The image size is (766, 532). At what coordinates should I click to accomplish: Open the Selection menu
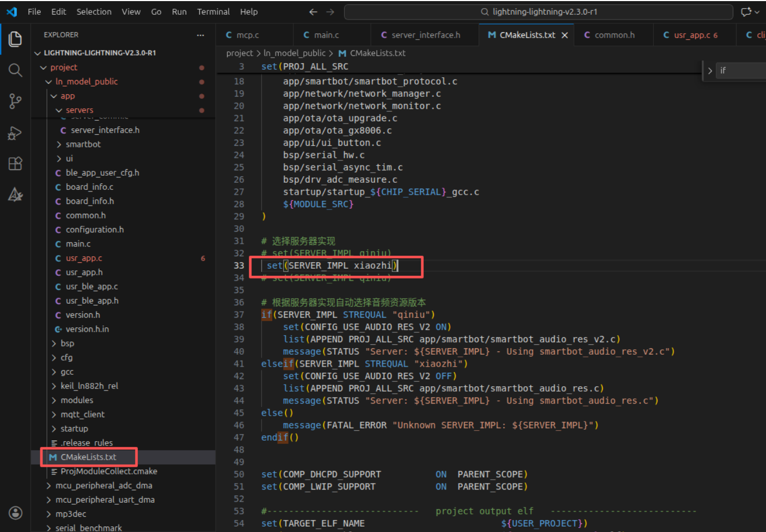point(94,11)
